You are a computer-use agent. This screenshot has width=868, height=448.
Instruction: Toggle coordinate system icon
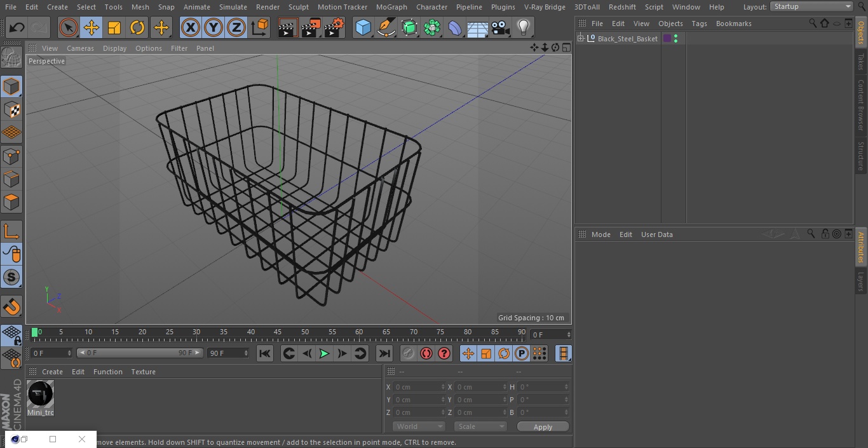[260, 27]
